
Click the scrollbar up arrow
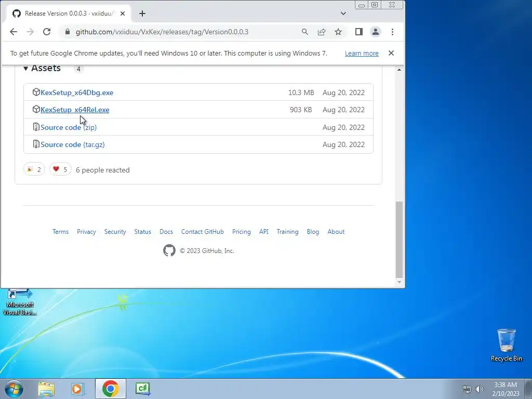click(400, 70)
